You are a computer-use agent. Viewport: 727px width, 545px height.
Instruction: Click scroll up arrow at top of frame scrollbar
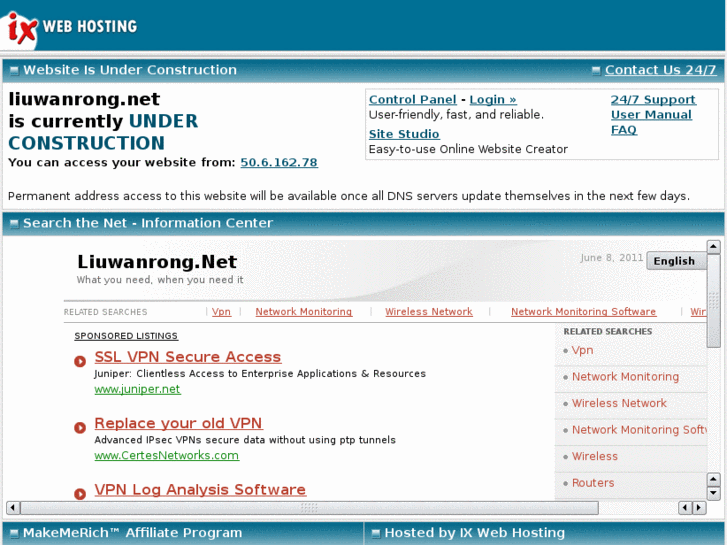click(x=713, y=247)
